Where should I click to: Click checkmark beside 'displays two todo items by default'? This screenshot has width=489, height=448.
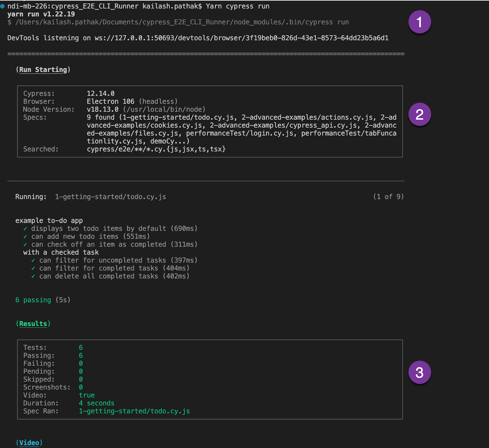click(25, 229)
